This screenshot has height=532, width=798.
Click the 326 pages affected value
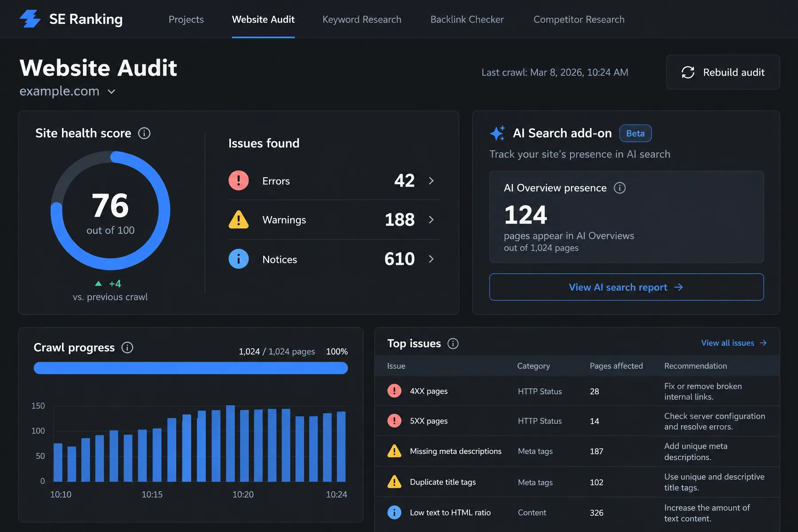coord(597,512)
